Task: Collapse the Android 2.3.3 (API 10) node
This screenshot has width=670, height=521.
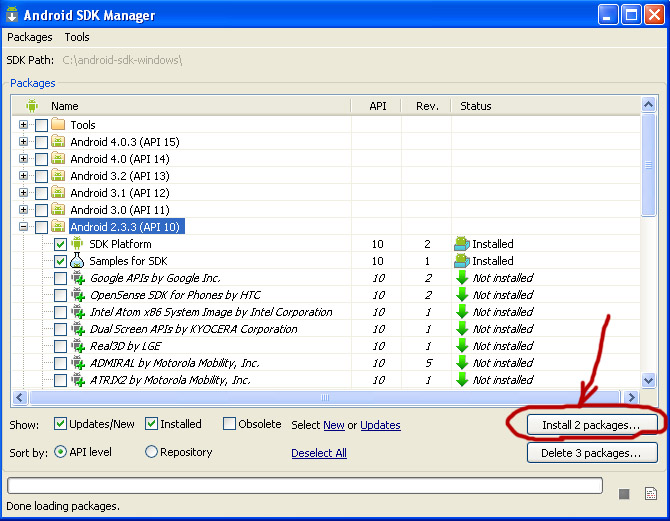Action: 24,227
